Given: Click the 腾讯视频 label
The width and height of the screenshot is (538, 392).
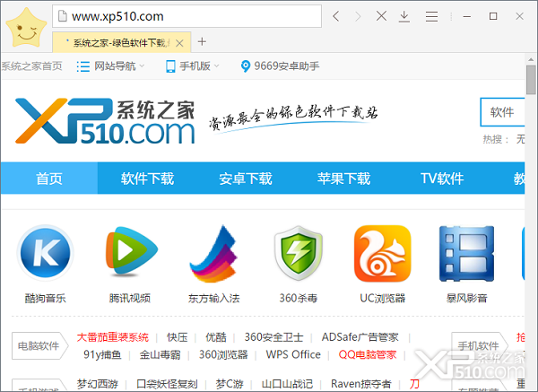Looking at the screenshot, I should [x=130, y=298].
